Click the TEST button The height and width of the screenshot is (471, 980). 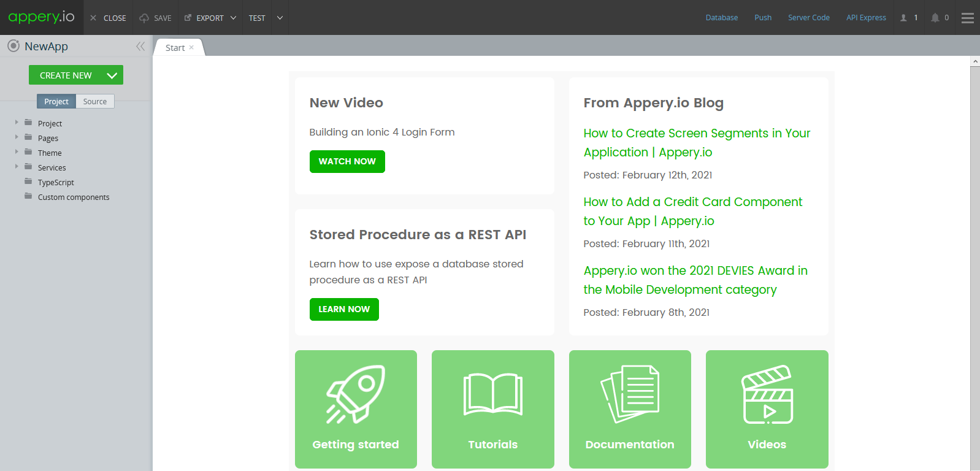tap(257, 18)
